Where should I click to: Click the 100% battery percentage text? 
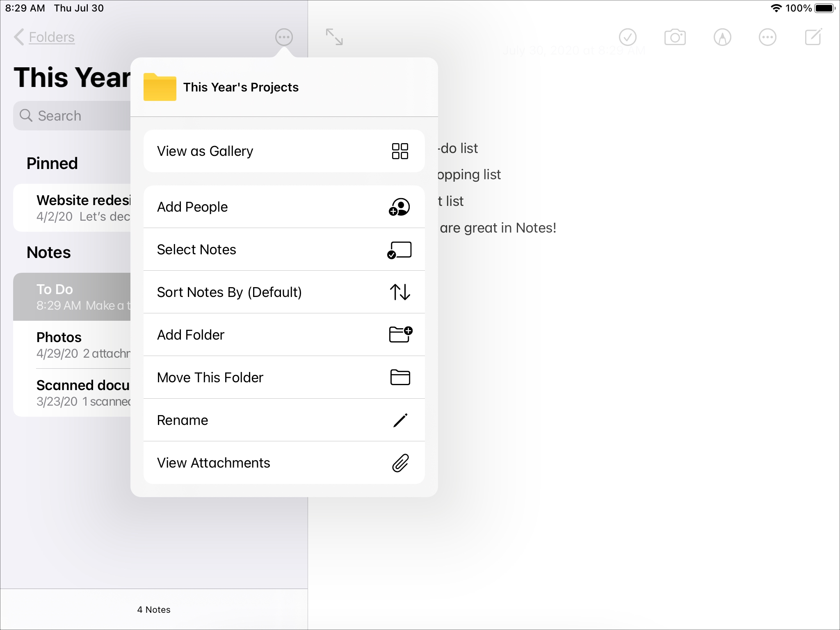tap(799, 8)
